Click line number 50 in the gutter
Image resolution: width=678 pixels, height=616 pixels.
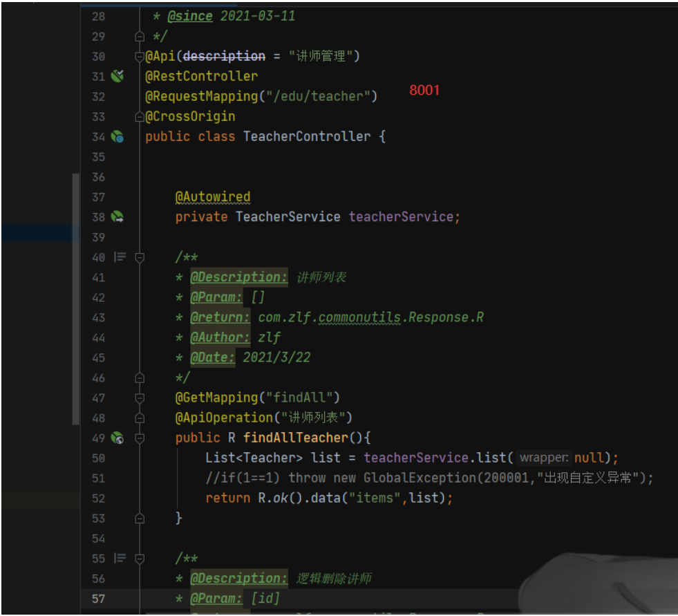[98, 458]
